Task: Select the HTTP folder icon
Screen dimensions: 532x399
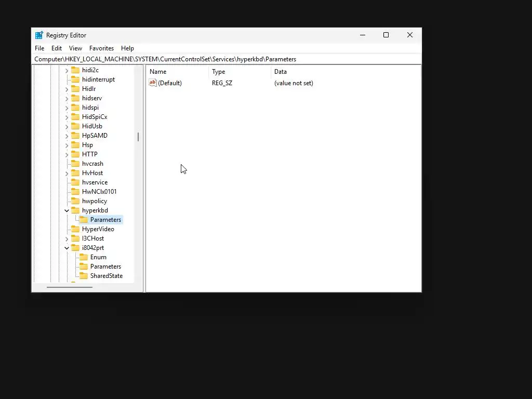Action: 75,154
